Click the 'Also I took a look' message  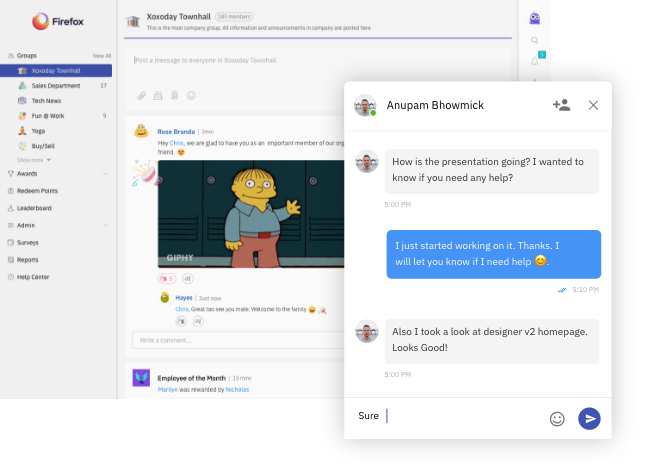pos(492,341)
